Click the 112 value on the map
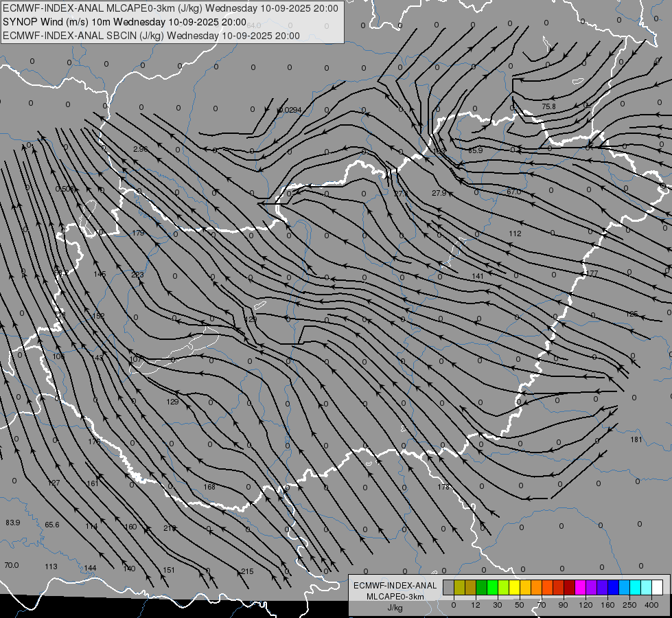The width and height of the screenshot is (672, 618). point(515,233)
